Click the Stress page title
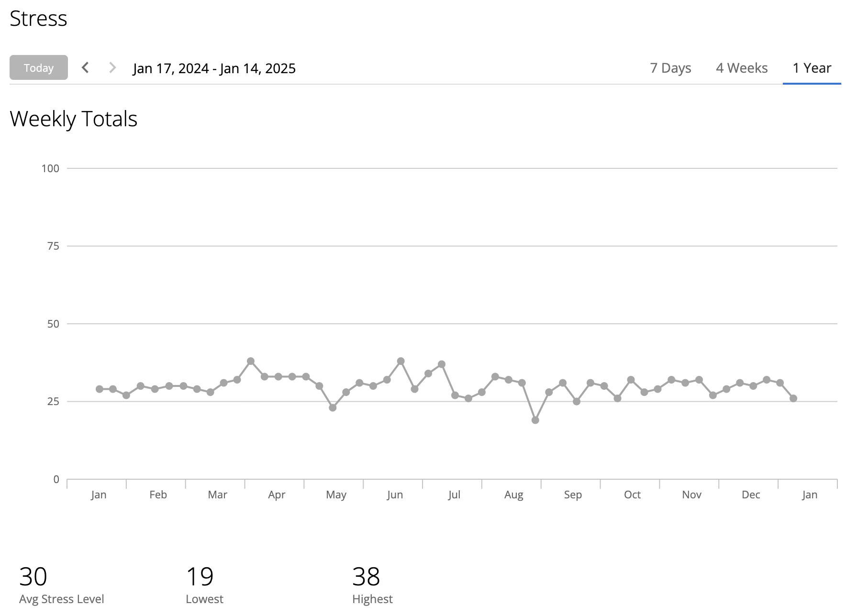Viewport: 868px width, 616px height. [x=38, y=19]
